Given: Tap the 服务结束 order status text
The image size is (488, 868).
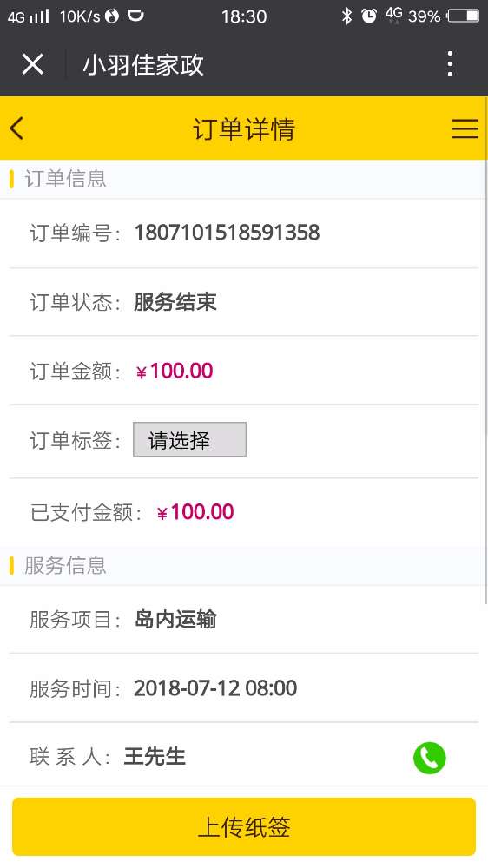Looking at the screenshot, I should (175, 302).
